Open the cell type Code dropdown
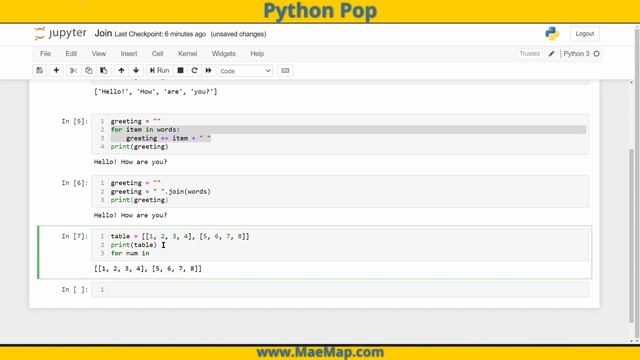 click(x=245, y=71)
